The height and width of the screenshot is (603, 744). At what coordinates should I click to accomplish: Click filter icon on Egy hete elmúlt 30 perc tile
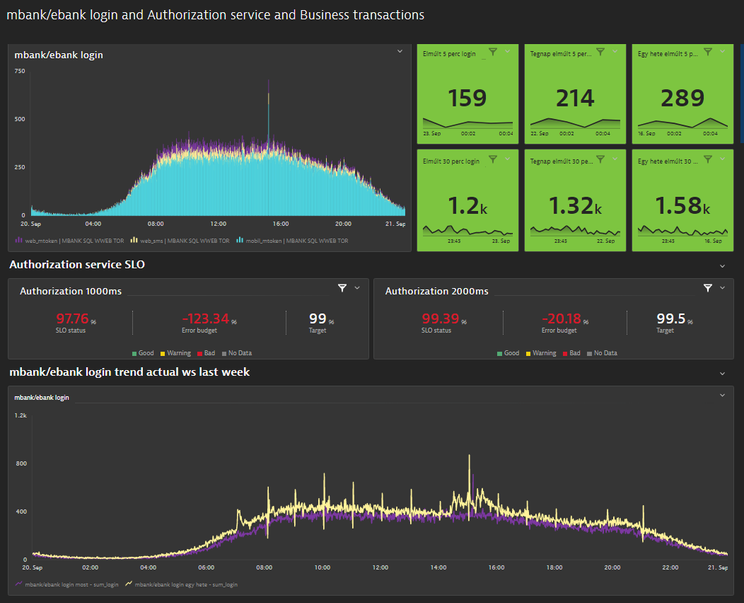coord(707,159)
